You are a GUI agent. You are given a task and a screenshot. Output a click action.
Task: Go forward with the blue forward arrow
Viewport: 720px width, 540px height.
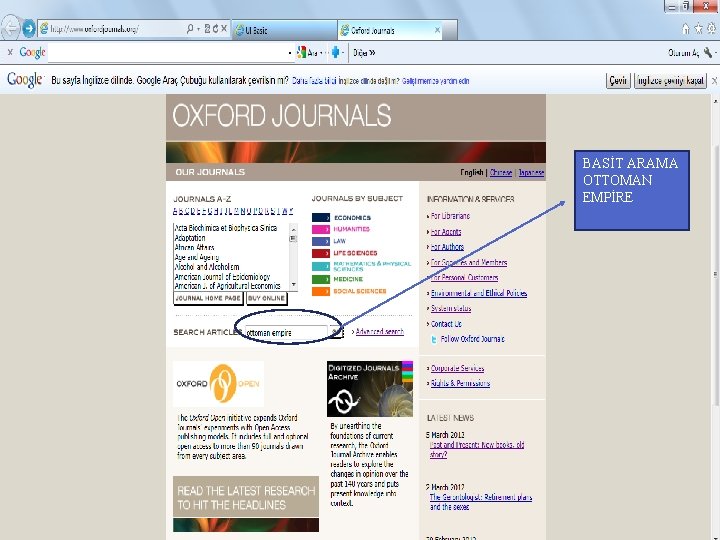coord(29,28)
